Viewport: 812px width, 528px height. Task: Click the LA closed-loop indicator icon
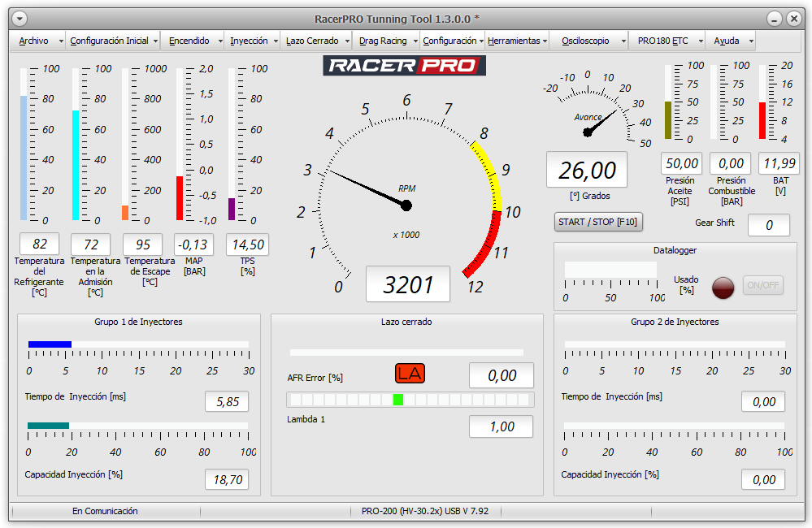tap(410, 373)
